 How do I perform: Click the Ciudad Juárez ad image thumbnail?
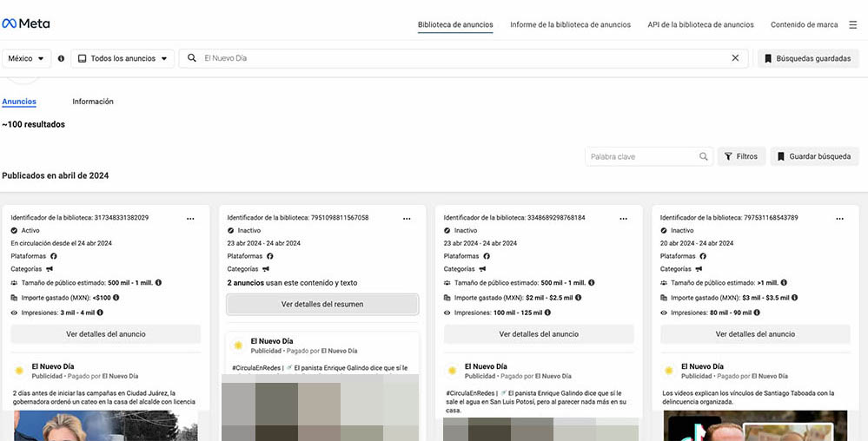(x=106, y=425)
